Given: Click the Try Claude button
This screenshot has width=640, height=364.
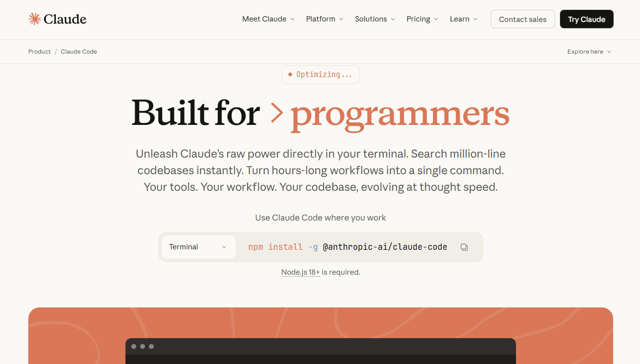Looking at the screenshot, I should (586, 20).
